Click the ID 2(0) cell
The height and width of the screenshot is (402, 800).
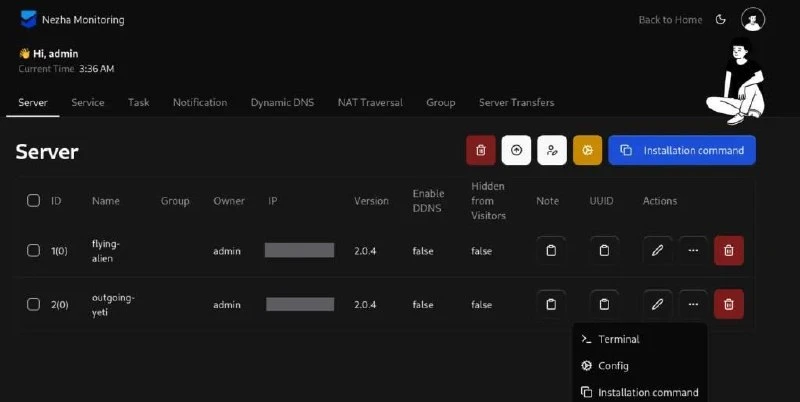tap(60, 305)
